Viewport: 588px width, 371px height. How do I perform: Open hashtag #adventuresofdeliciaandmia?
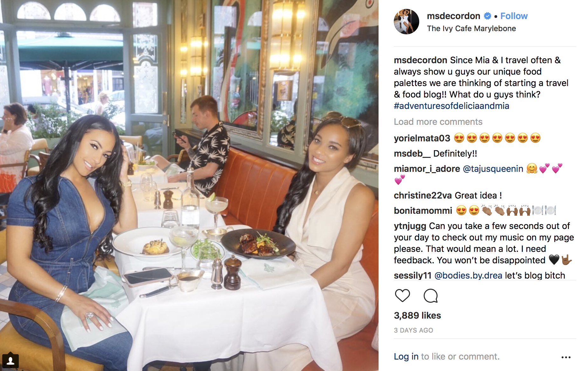point(451,106)
